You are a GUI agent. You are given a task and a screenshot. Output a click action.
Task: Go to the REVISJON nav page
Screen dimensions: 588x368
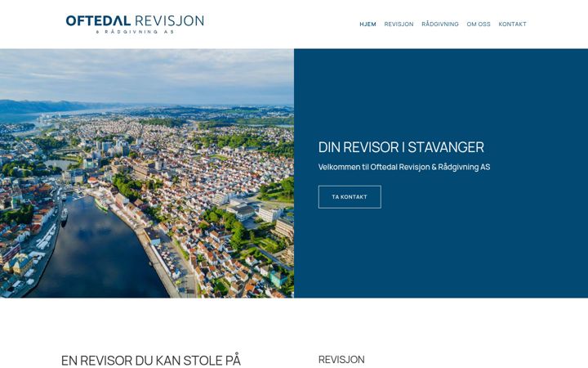pyautogui.click(x=399, y=24)
